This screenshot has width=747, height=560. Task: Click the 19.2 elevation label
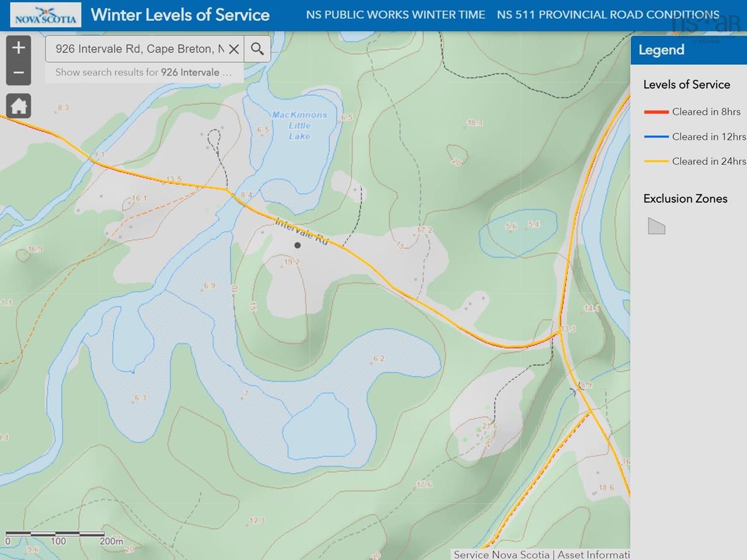click(x=292, y=263)
